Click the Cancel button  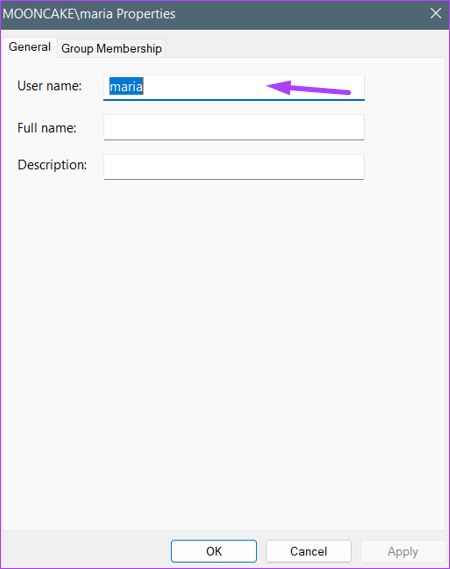point(308,551)
